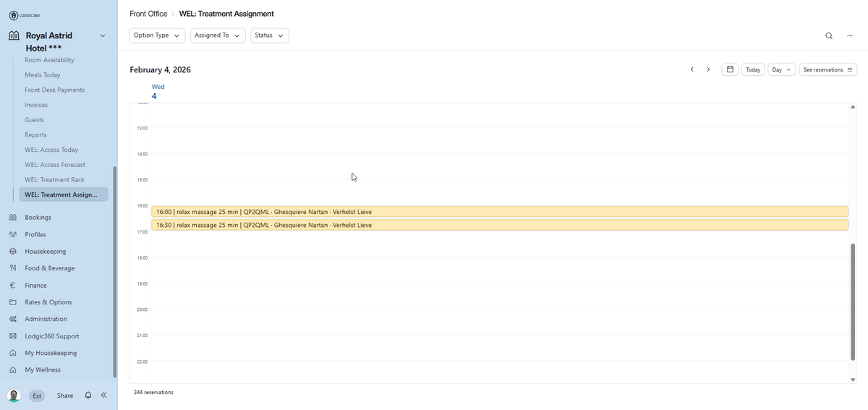
Task: Click the hotel building icon beside Royal Astrid
Action: pyautogui.click(x=14, y=35)
